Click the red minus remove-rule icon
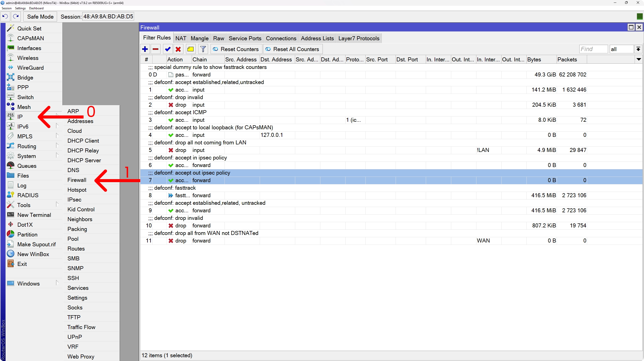 coord(156,49)
